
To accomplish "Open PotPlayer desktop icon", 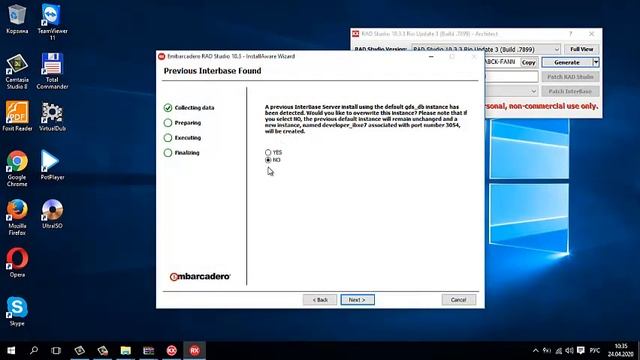I will click(52, 165).
